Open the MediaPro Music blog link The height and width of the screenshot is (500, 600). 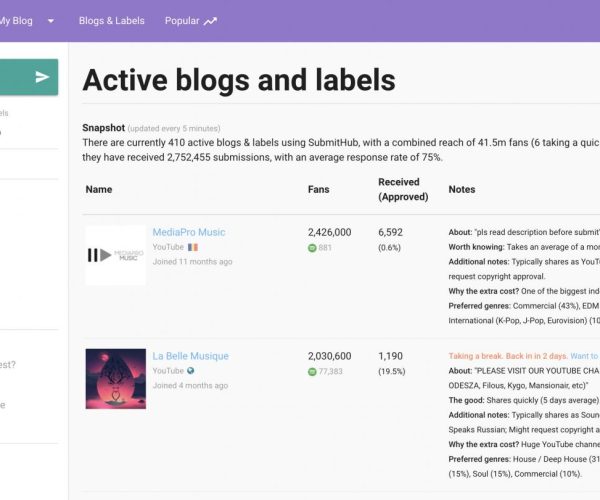(x=189, y=232)
